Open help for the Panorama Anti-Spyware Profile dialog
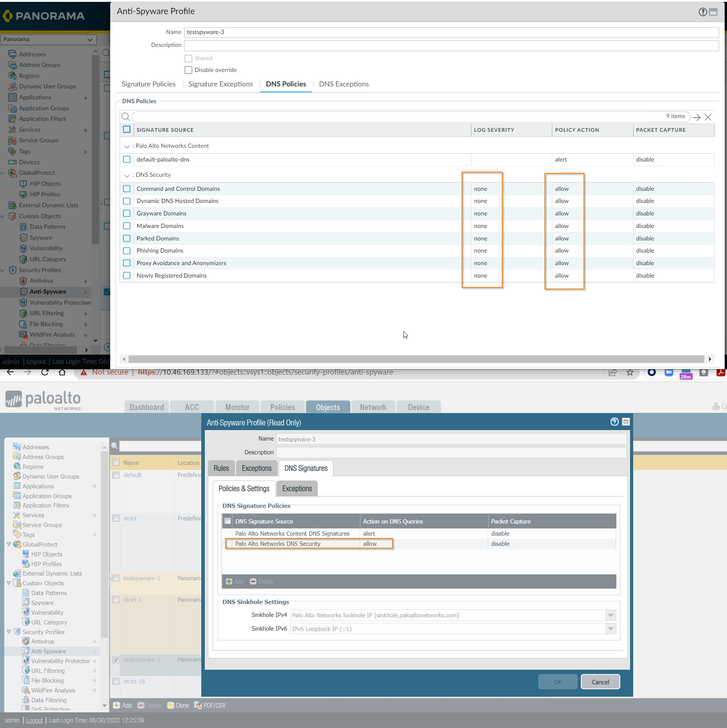 703,12
